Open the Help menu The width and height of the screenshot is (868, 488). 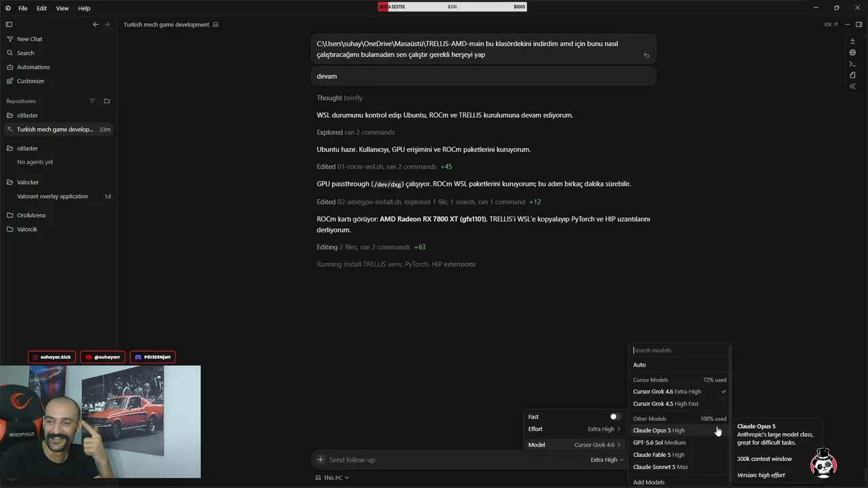pos(84,8)
